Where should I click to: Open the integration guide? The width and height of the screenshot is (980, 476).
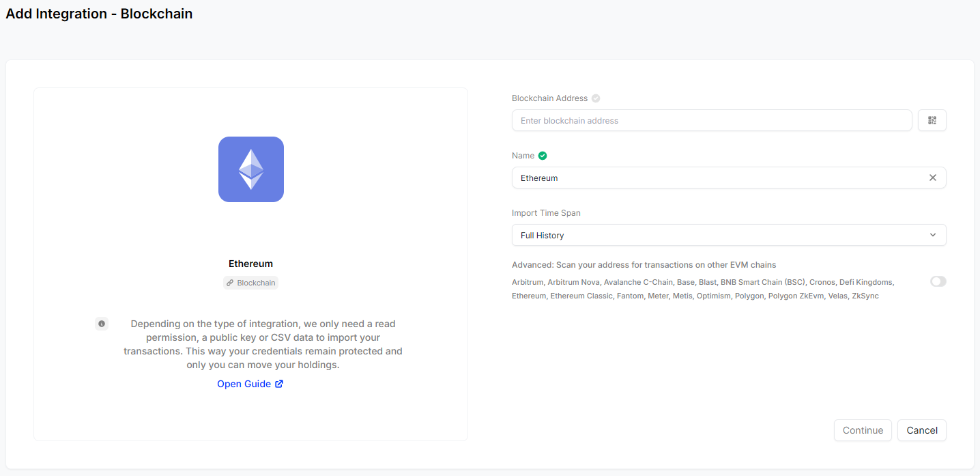point(244,383)
